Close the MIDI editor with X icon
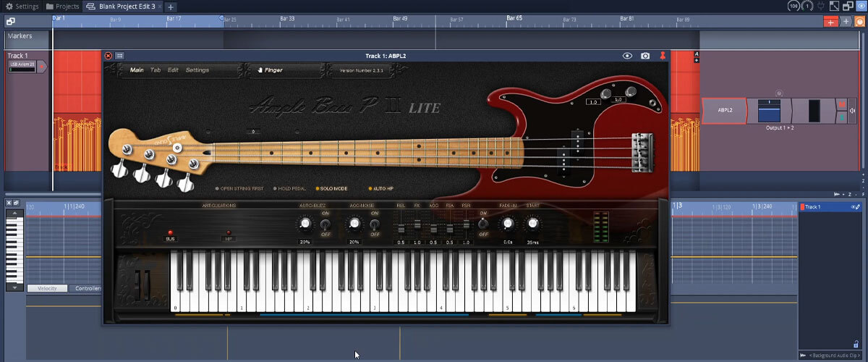Image resolution: width=868 pixels, height=362 pixels. pos(10,203)
